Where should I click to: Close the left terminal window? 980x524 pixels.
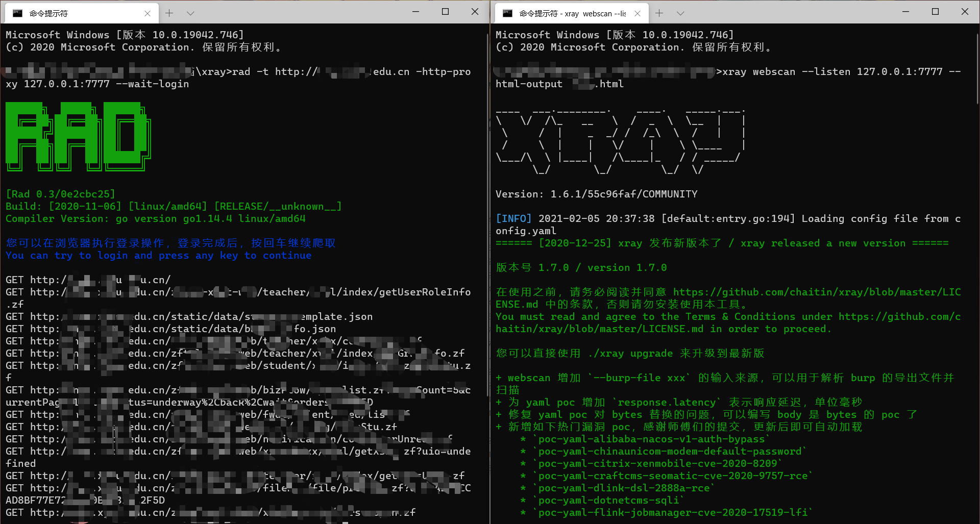click(x=475, y=12)
